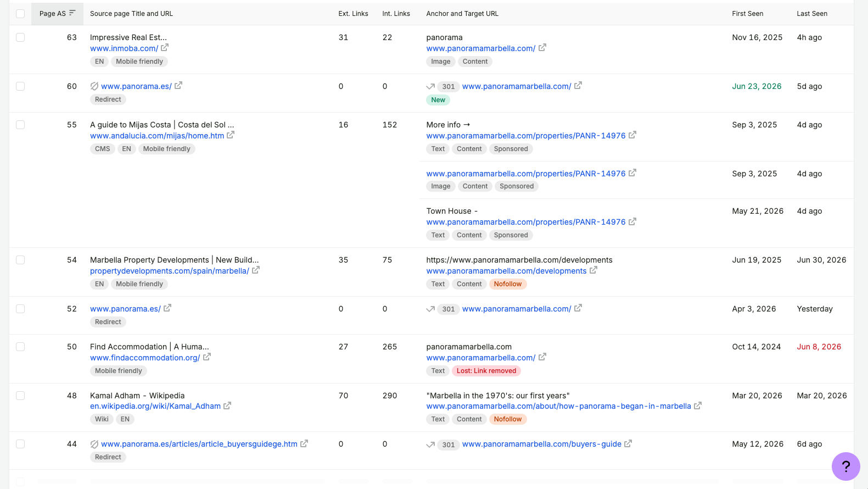Click the Last Seen column header
Viewport: 868px width, 489px height.
pos(812,14)
